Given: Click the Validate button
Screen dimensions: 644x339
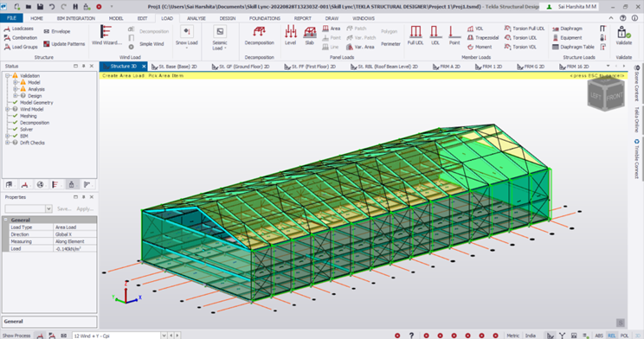Looking at the screenshot, I should [623, 35].
